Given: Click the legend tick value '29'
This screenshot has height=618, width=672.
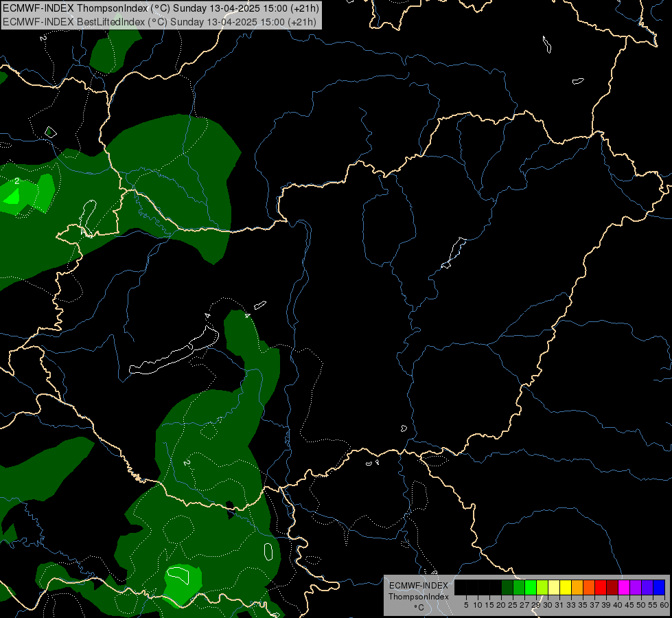Looking at the screenshot, I should tap(535, 605).
